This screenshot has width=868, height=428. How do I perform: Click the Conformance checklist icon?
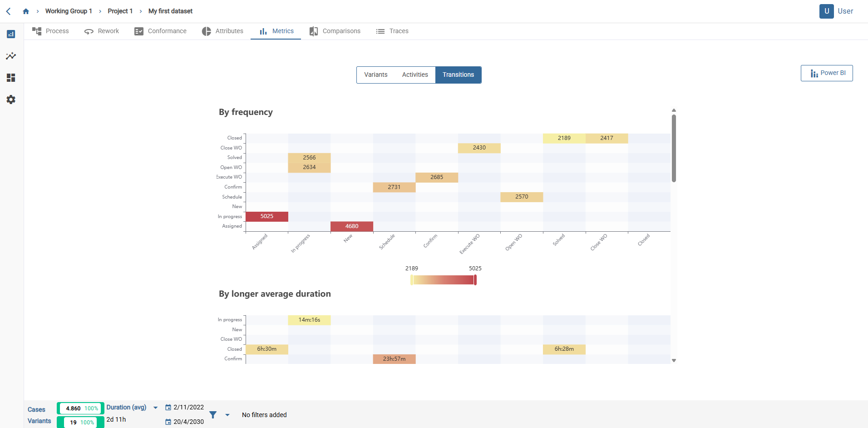[x=138, y=31]
